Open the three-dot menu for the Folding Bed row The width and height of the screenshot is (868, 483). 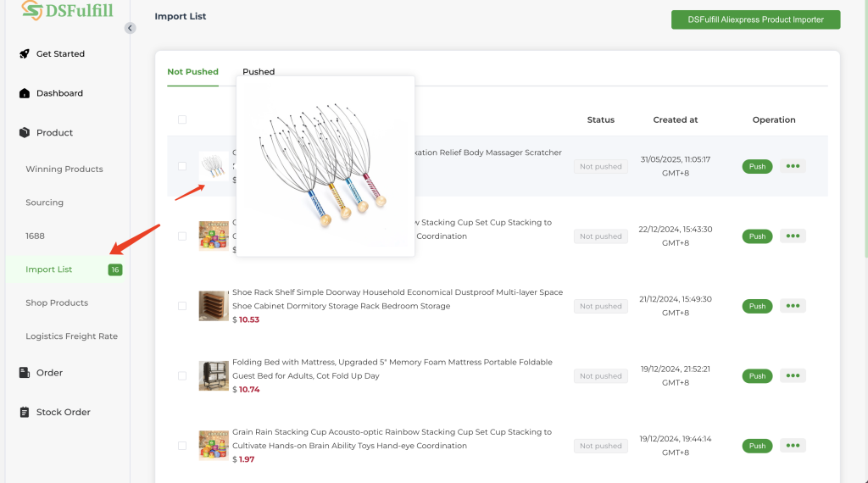click(x=793, y=375)
